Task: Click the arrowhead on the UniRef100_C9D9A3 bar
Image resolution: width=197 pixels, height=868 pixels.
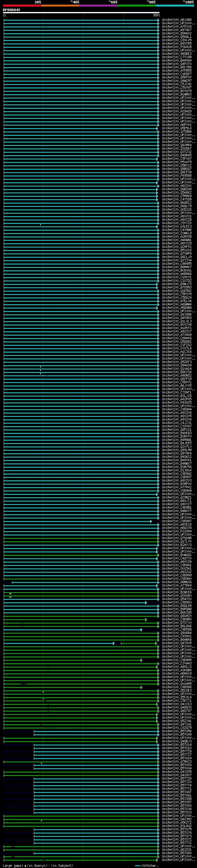Action: click(x=146, y=603)
